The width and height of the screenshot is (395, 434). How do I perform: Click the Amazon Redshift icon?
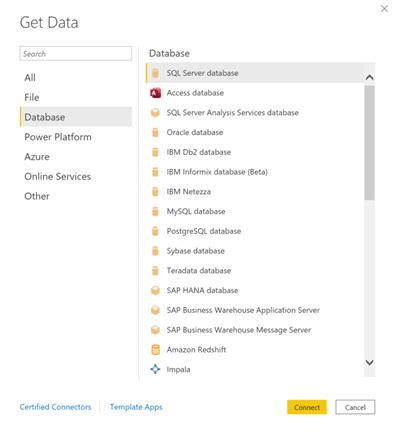(x=155, y=350)
